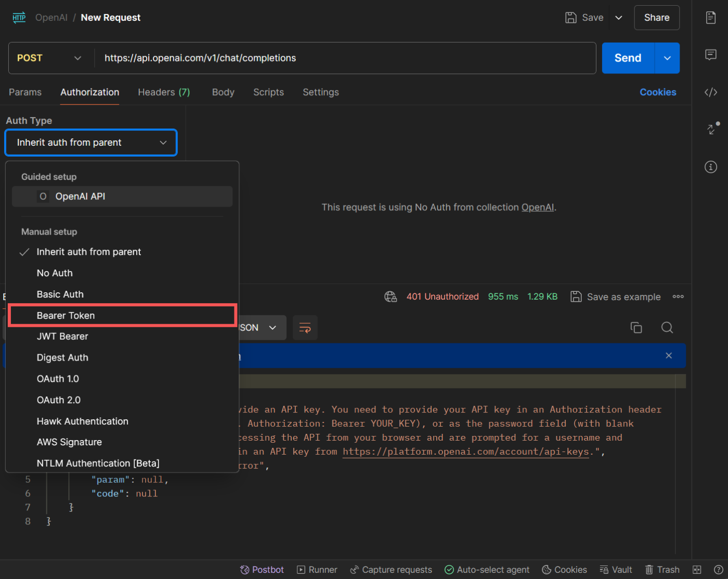
Task: Click the Save button
Action: pos(584,18)
